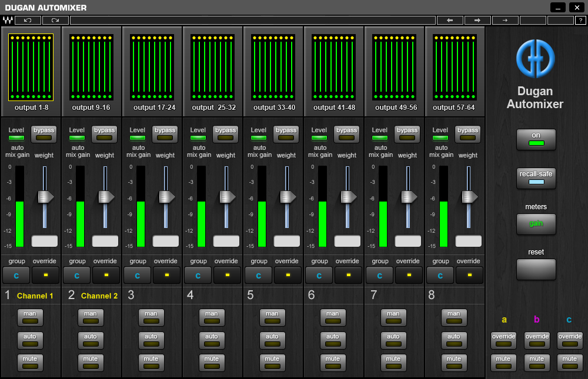Mute group c
The image size is (588, 379).
[x=570, y=363]
